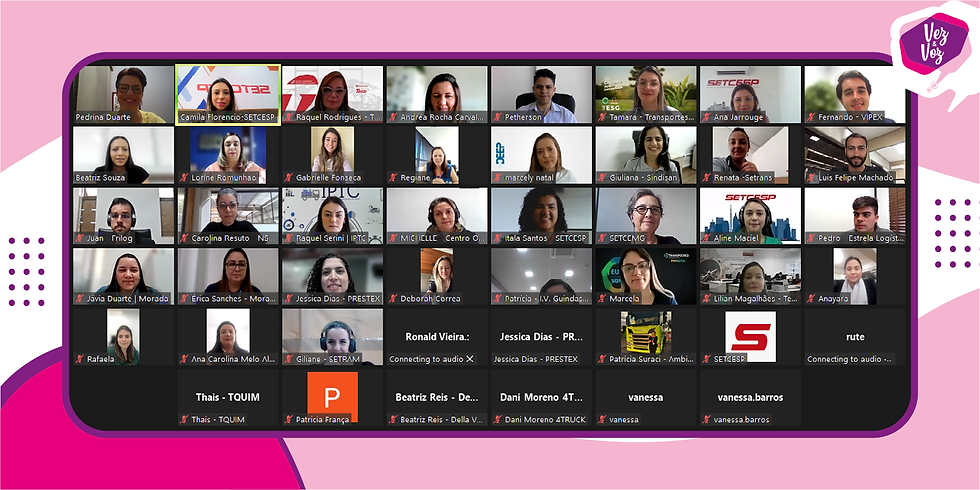Click muted mic icon next to Deborah Correa
980x490 pixels.
393,299
